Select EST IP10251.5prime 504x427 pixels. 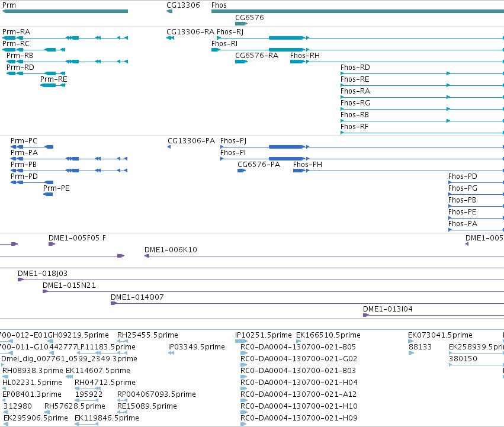tap(242, 341)
